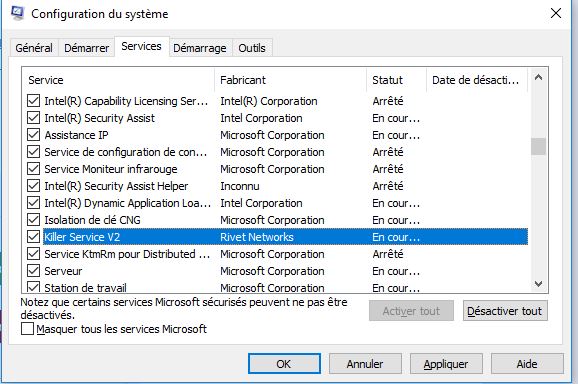The image size is (578, 384).
Task: Click the Date de désacti… column header
Action: coord(477,80)
